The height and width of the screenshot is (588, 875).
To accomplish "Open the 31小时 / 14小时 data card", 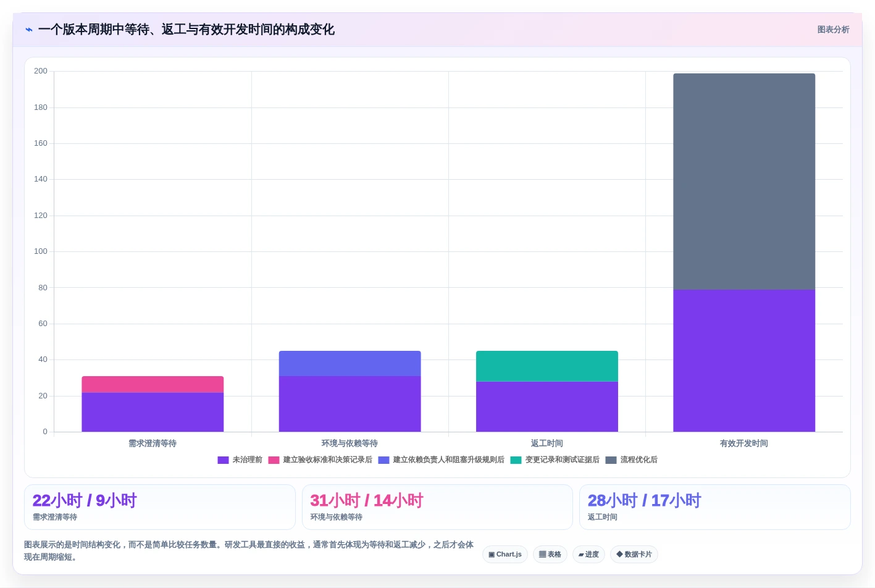I will (437, 507).
